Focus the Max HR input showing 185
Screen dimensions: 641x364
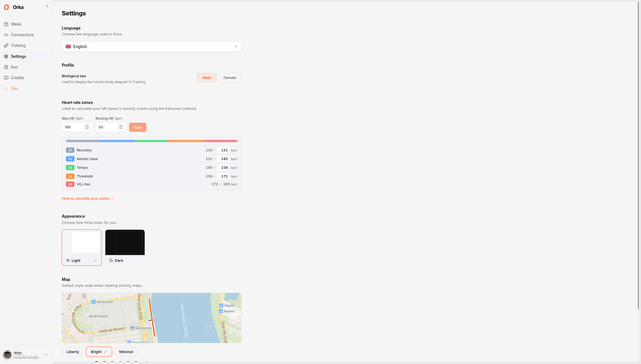point(77,127)
